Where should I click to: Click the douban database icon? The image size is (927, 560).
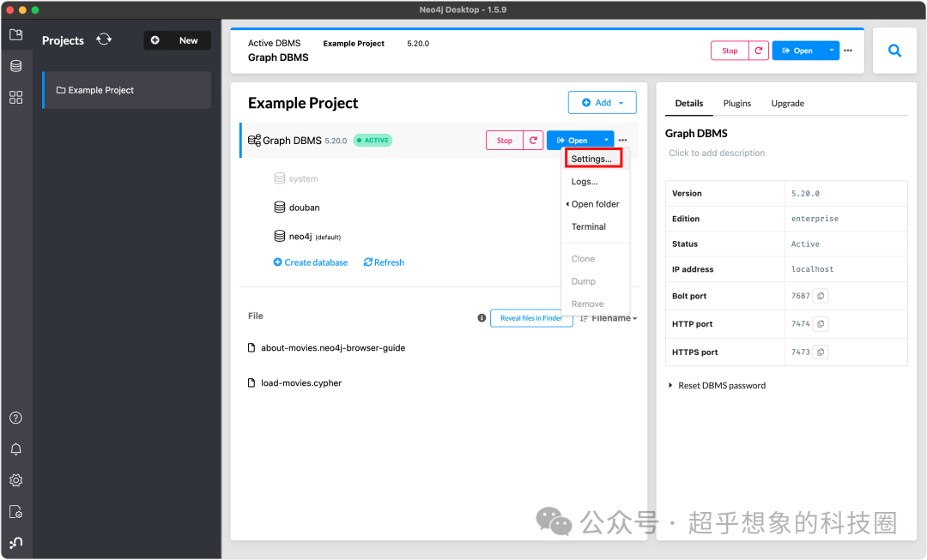point(280,208)
